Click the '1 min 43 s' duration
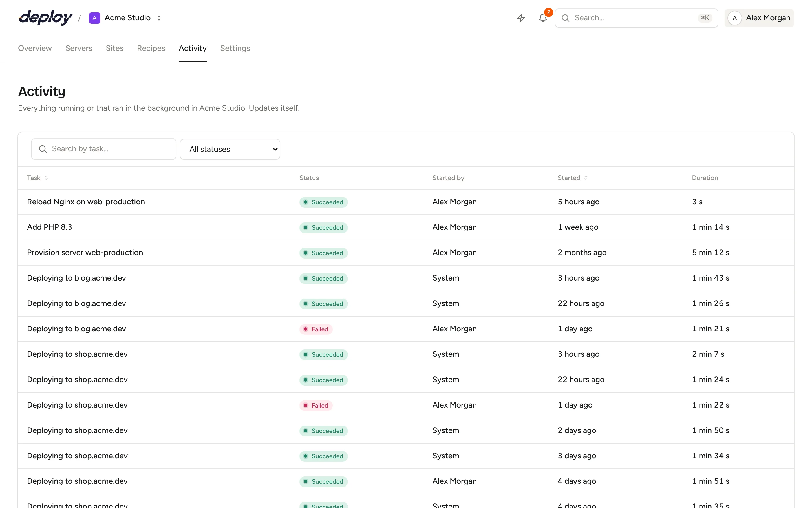 pos(711,278)
